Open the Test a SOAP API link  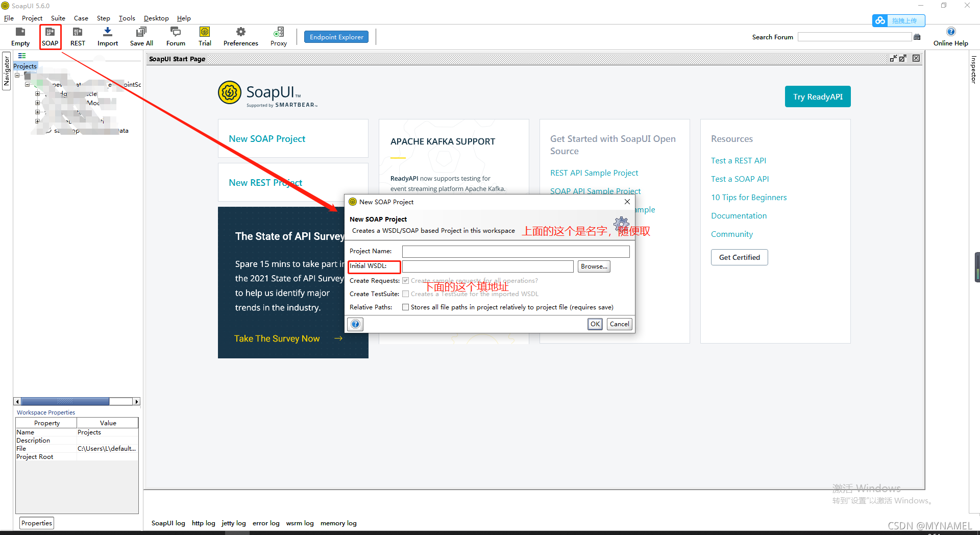pyautogui.click(x=740, y=179)
